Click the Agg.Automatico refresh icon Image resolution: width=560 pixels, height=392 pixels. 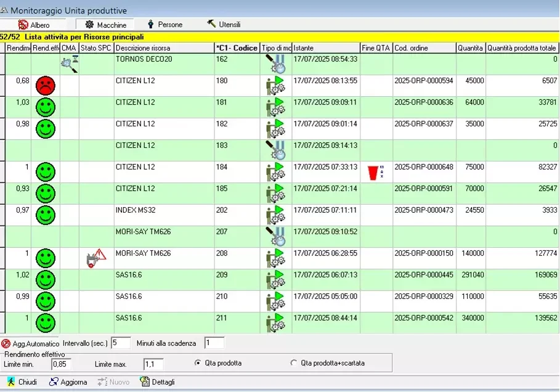[6, 343]
